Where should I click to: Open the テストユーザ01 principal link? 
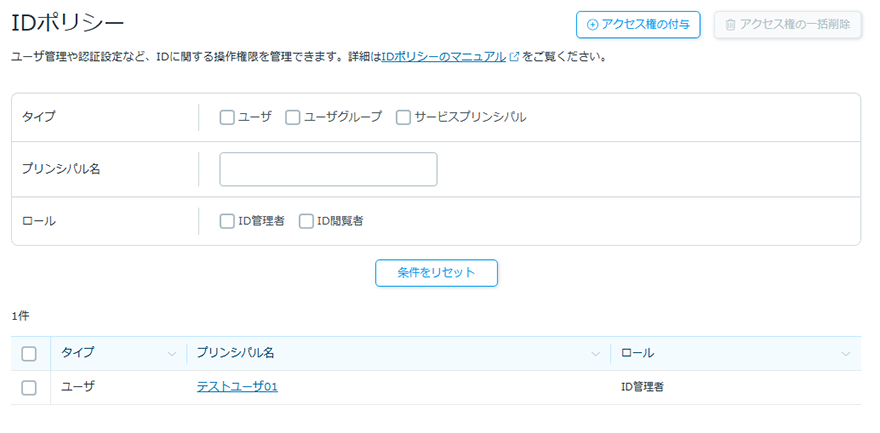237,387
